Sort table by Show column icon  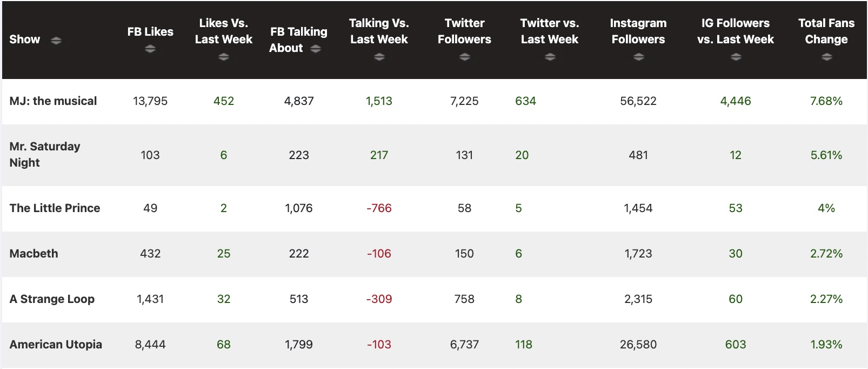[56, 40]
